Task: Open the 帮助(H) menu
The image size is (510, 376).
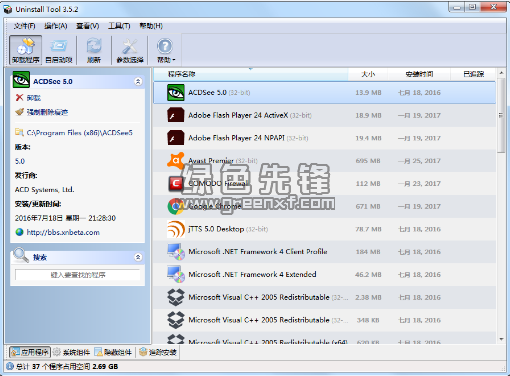Action: 151,26
